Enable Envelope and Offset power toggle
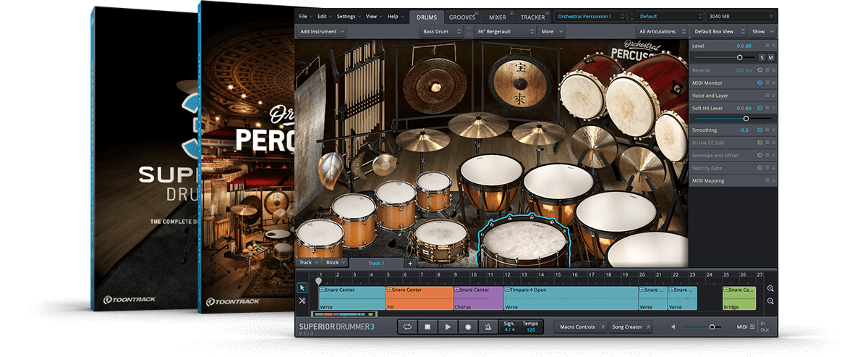The width and height of the screenshot is (868, 357). coord(759,155)
